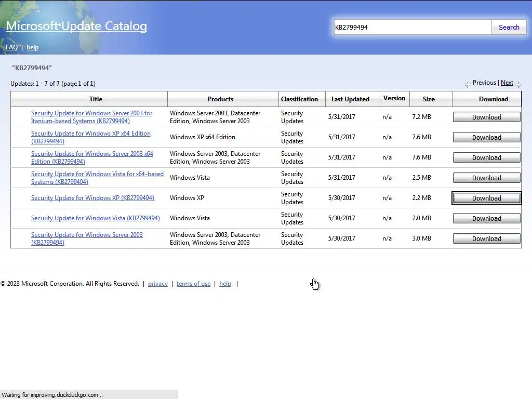Screen dimensions: 532x399
Task: Open the privacy link in footer
Action: tap(158, 284)
